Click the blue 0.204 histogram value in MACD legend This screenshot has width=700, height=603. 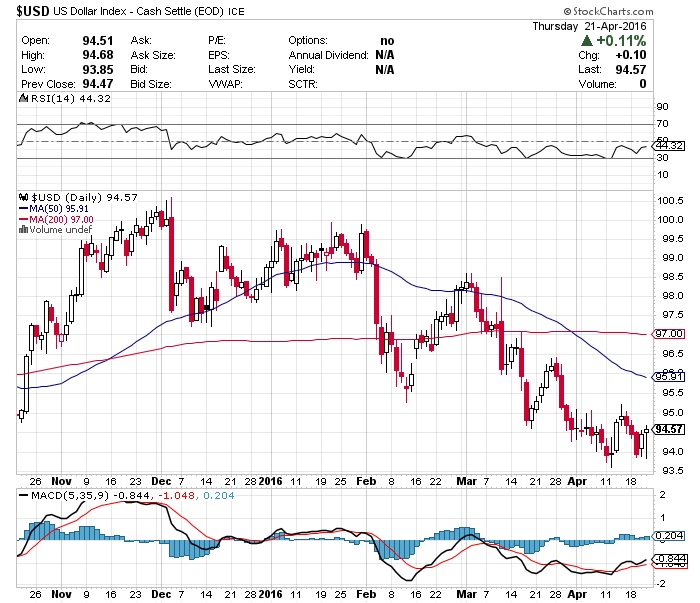click(x=219, y=495)
